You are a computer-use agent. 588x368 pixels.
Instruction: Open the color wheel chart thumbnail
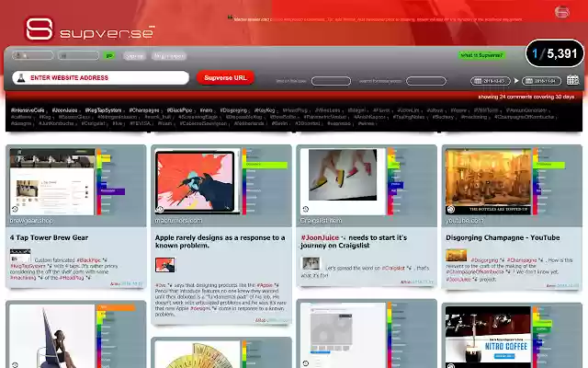point(198,354)
